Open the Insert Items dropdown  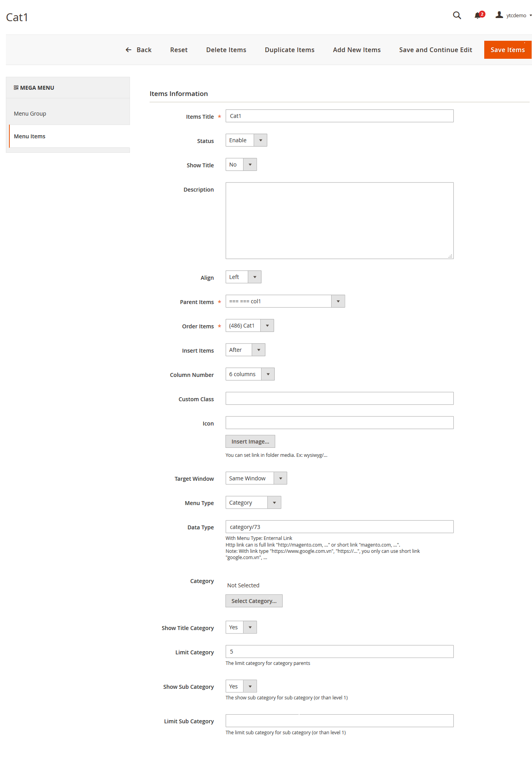coord(245,350)
